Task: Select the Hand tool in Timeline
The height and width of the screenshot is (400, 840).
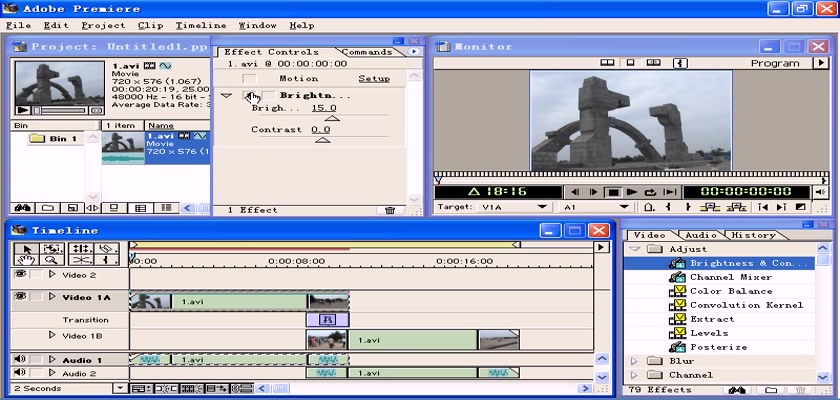Action: pyautogui.click(x=27, y=260)
